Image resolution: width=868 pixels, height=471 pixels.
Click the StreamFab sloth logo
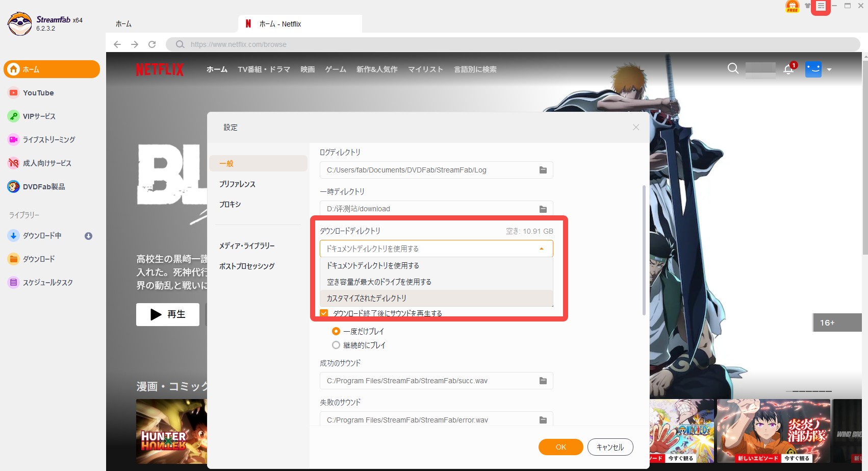click(20, 23)
